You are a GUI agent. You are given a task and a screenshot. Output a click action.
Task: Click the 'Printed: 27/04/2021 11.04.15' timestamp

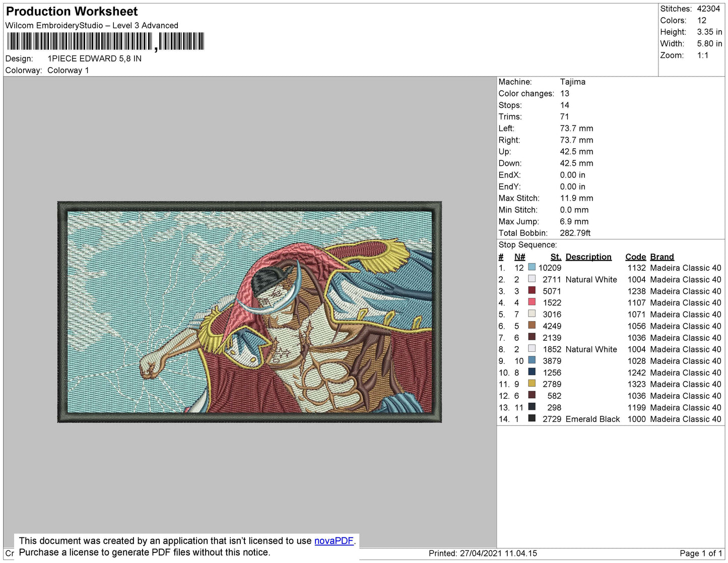tap(483, 553)
